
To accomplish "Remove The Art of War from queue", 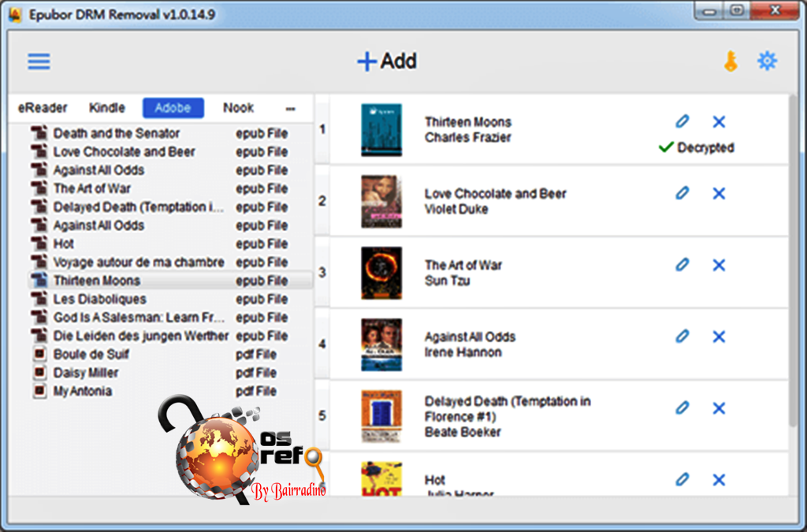I will 719,265.
